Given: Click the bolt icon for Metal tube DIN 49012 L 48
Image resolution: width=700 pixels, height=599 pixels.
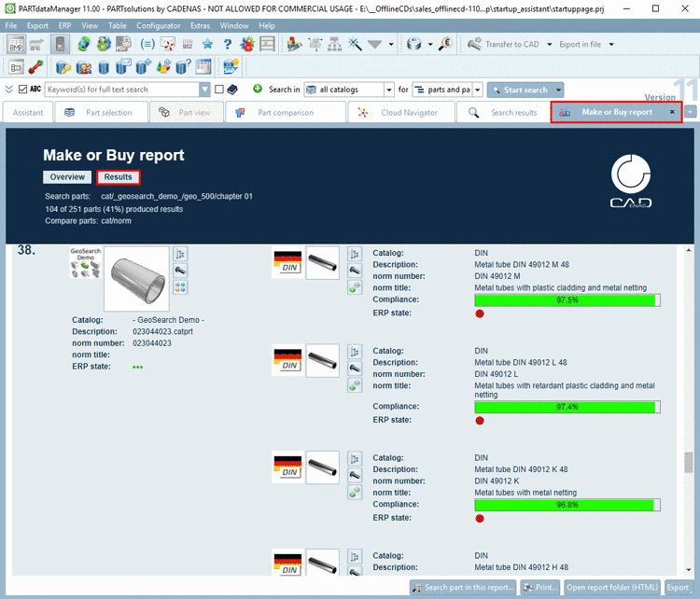Looking at the screenshot, I should pos(355,369).
